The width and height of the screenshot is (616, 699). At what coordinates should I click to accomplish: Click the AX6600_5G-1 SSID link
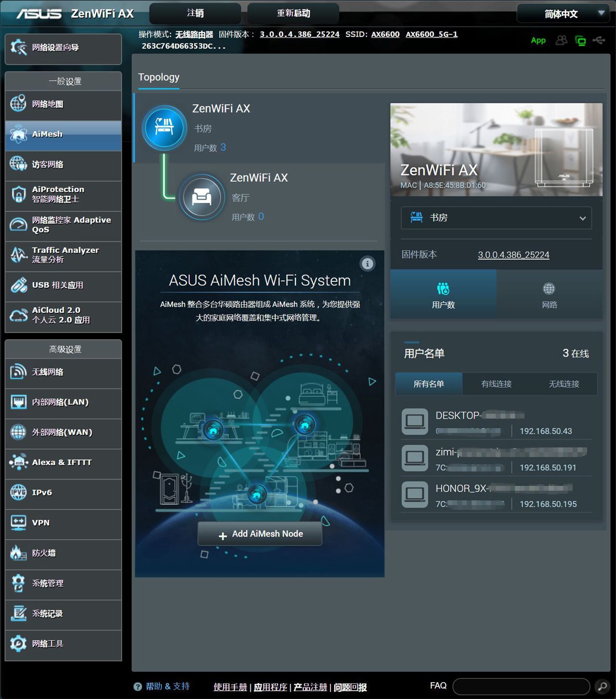click(432, 35)
